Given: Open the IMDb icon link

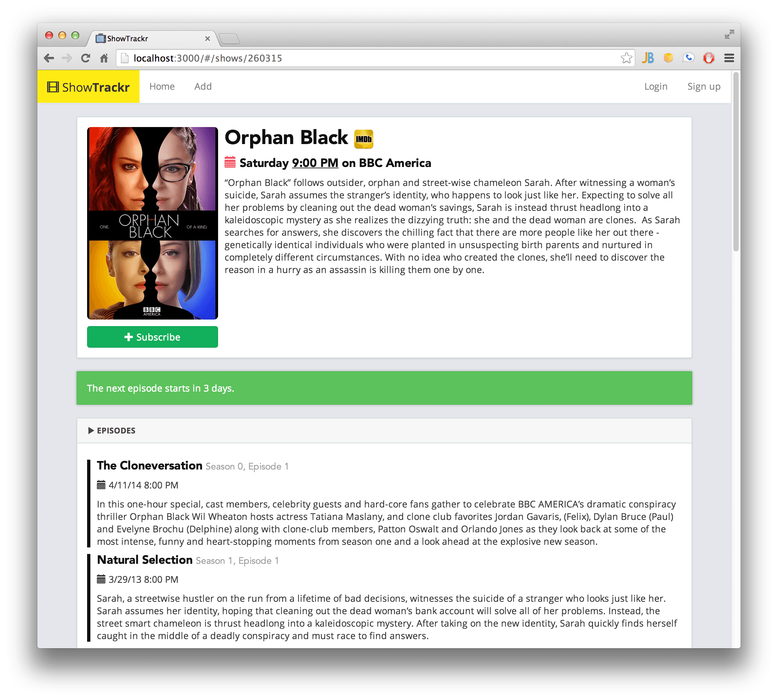Looking at the screenshot, I should point(363,139).
